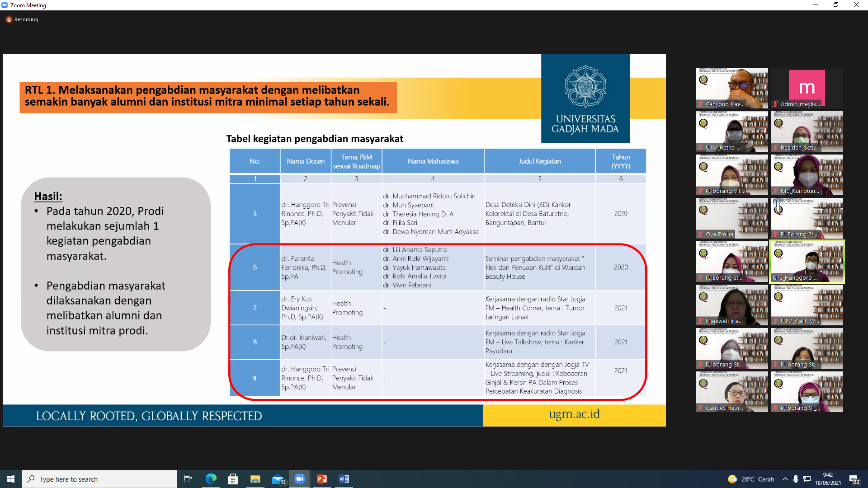Click muted mic icon on Ova Emilia tile
Image resolution: width=868 pixels, height=488 pixels.
(701, 235)
